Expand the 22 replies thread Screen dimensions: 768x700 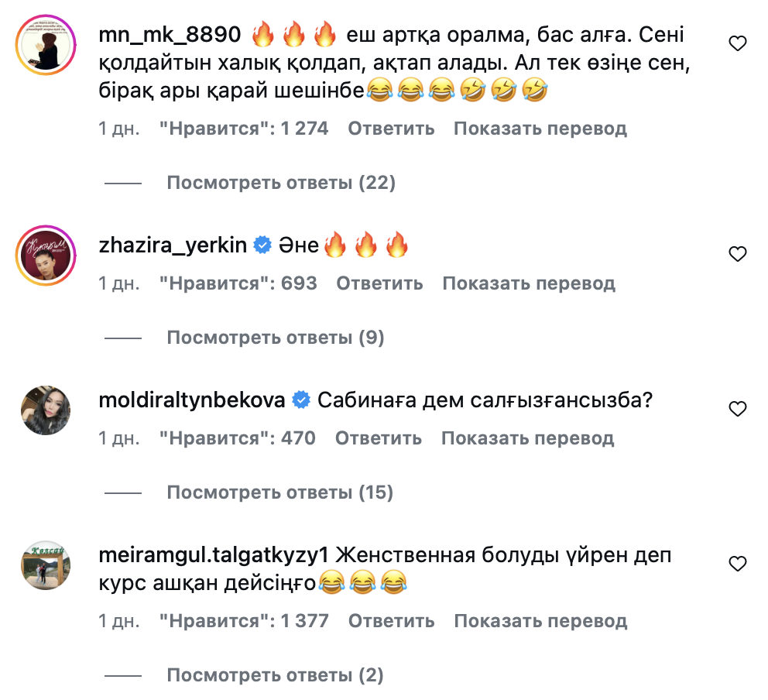point(281,183)
